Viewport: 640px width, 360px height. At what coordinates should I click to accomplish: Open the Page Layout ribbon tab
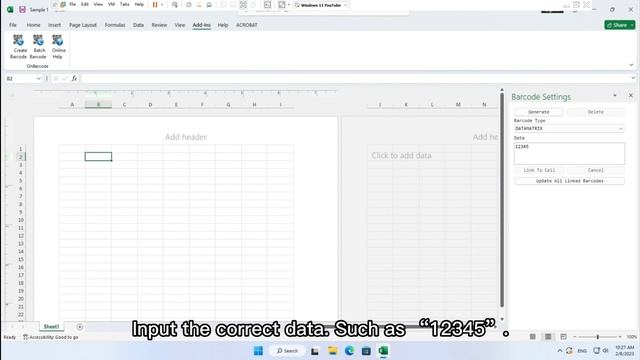point(83,25)
